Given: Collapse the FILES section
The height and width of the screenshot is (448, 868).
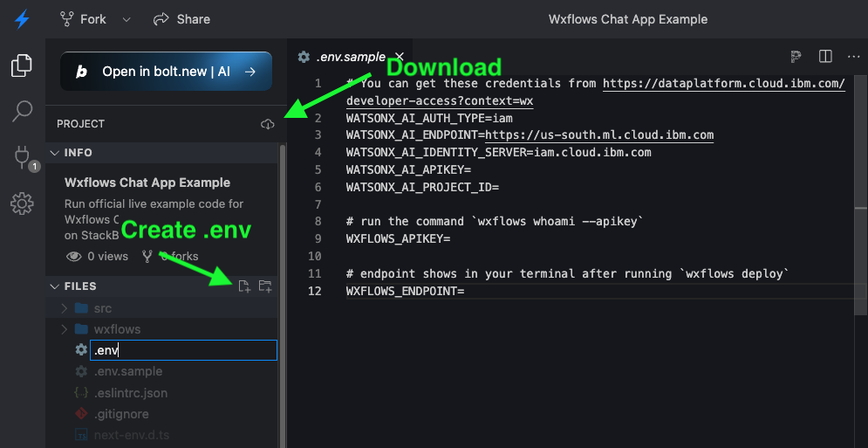Looking at the screenshot, I should click(56, 286).
